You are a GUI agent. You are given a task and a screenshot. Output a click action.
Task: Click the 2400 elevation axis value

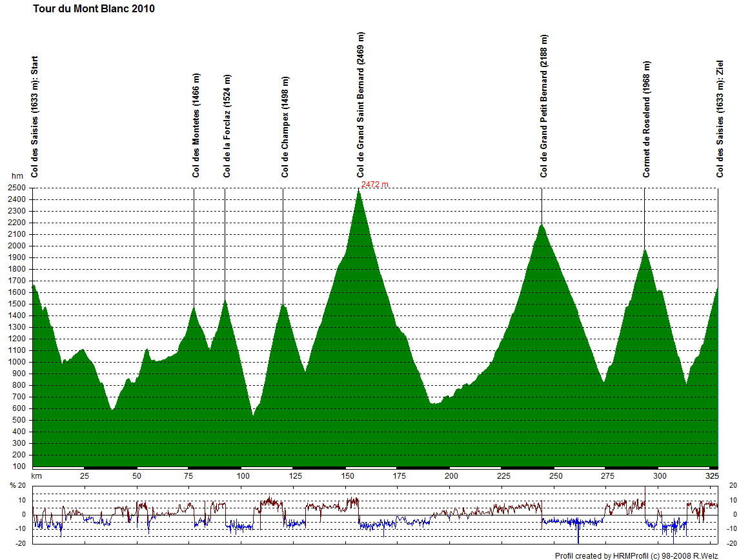pyautogui.click(x=17, y=199)
